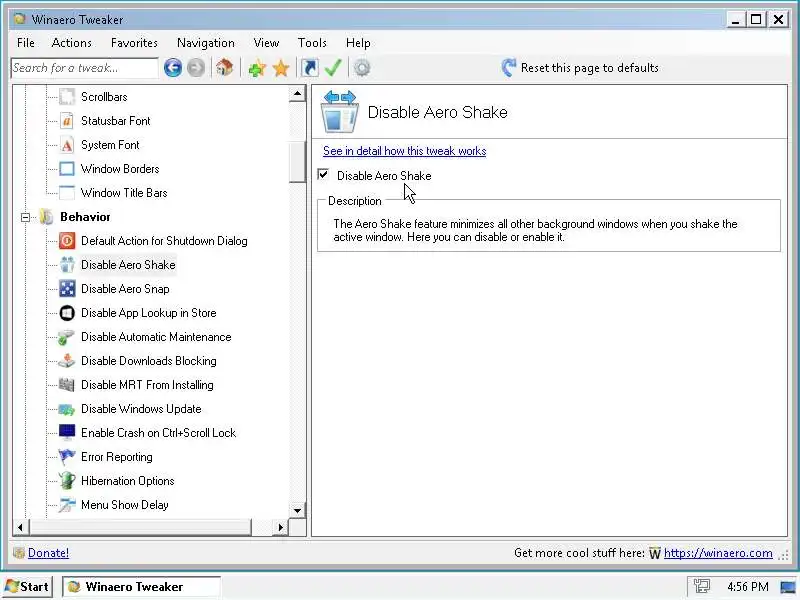Image resolution: width=800 pixels, height=600 pixels.
Task: Select Disable Windows Update in the tree
Action: (141, 409)
